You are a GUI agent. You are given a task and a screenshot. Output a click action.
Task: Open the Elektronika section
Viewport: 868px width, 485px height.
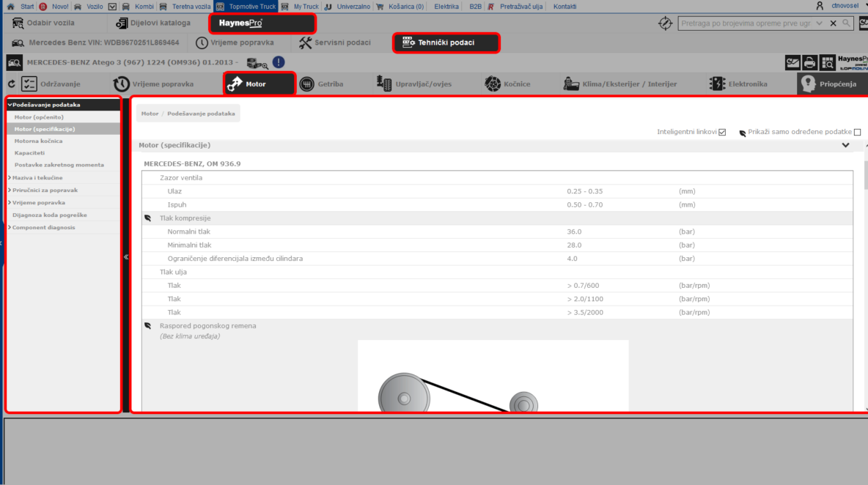[738, 84]
